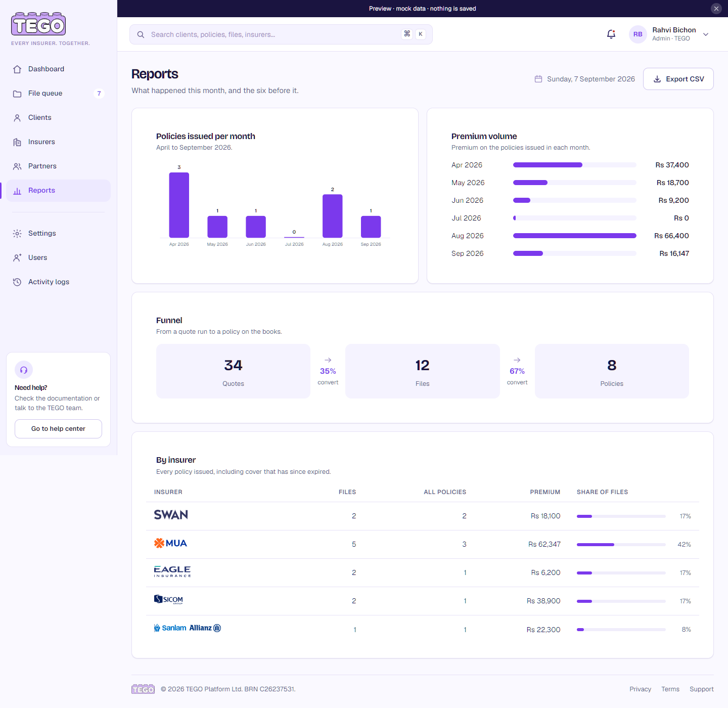Click the 'Rs 62,347' MUA premium
Viewport: 728px width, 708px height.
[544, 544]
